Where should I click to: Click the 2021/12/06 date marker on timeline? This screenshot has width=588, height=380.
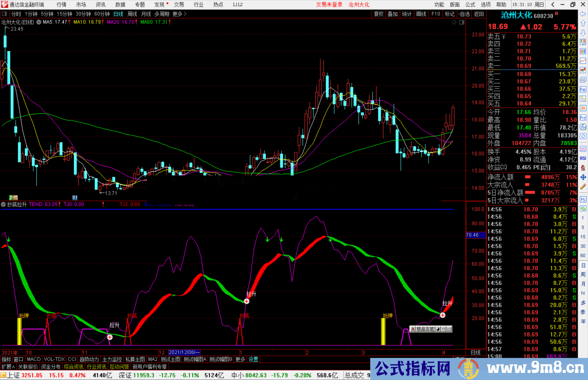point(184,352)
